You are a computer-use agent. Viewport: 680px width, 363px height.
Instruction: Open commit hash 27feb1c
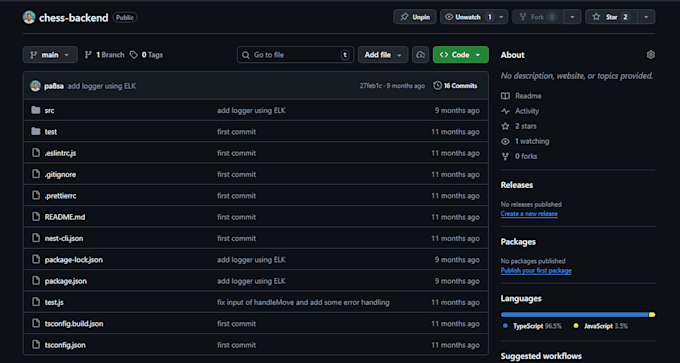click(371, 86)
